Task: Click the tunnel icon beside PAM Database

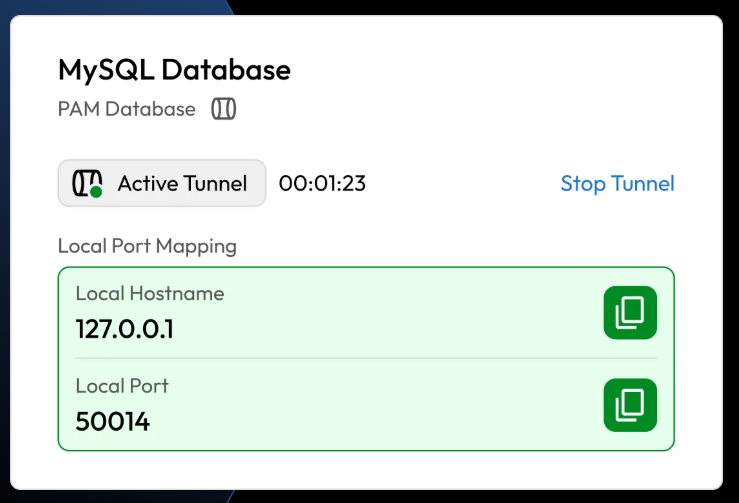Action: [x=223, y=109]
